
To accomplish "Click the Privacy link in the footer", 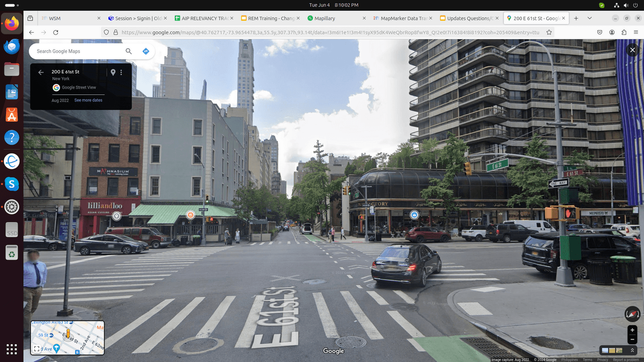I will pyautogui.click(x=603, y=360).
